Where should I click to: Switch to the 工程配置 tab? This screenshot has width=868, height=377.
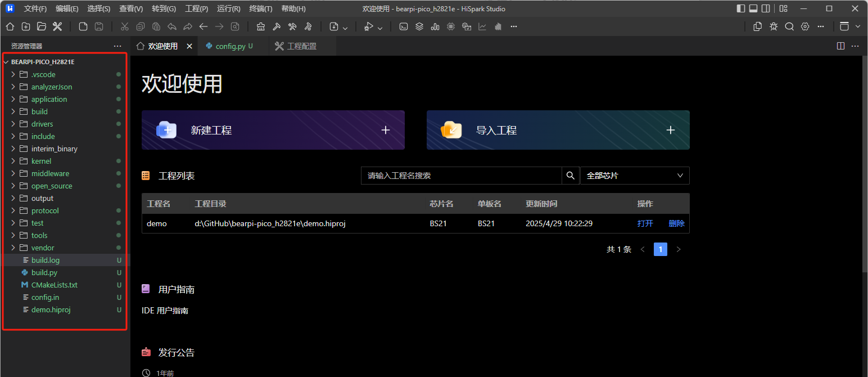tap(302, 46)
